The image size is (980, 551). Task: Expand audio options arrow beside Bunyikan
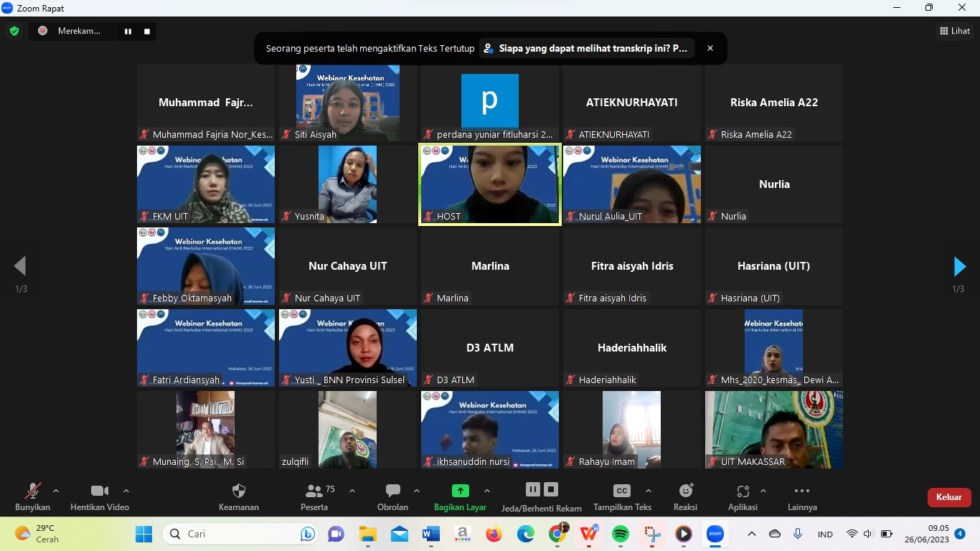tap(56, 491)
